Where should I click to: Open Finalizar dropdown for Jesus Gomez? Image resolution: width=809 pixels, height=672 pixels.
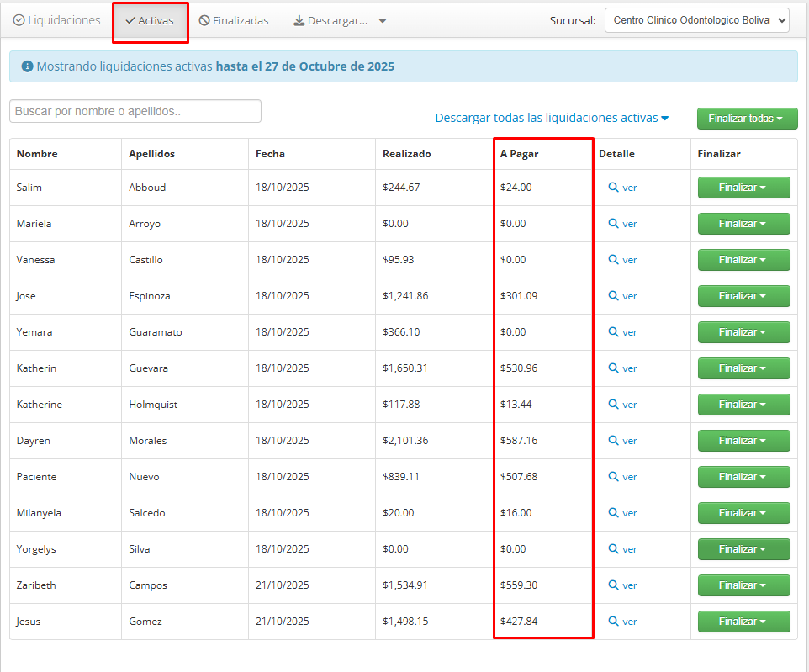pos(743,622)
